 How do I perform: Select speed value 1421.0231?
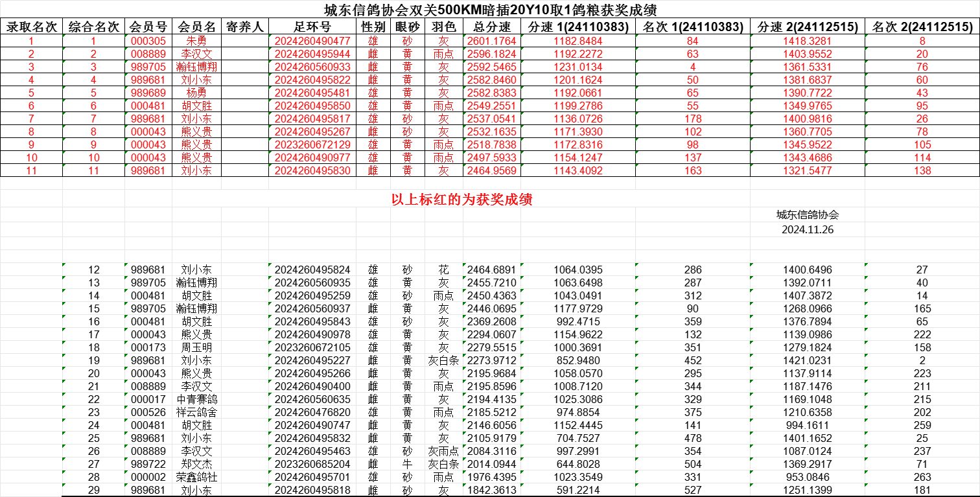tap(808, 360)
